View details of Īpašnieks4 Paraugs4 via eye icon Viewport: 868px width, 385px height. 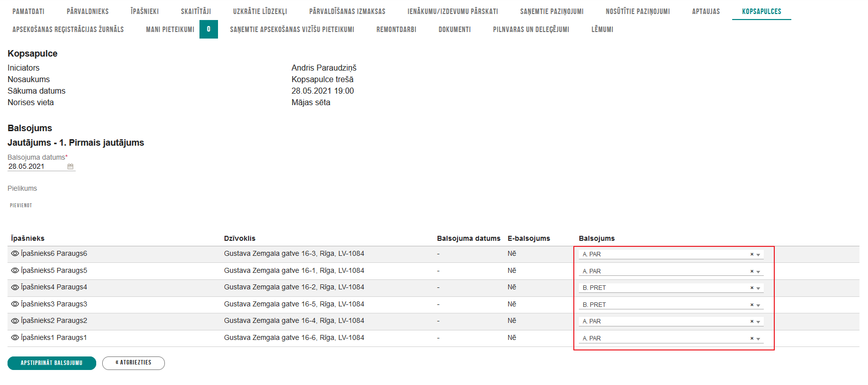pyautogui.click(x=15, y=287)
